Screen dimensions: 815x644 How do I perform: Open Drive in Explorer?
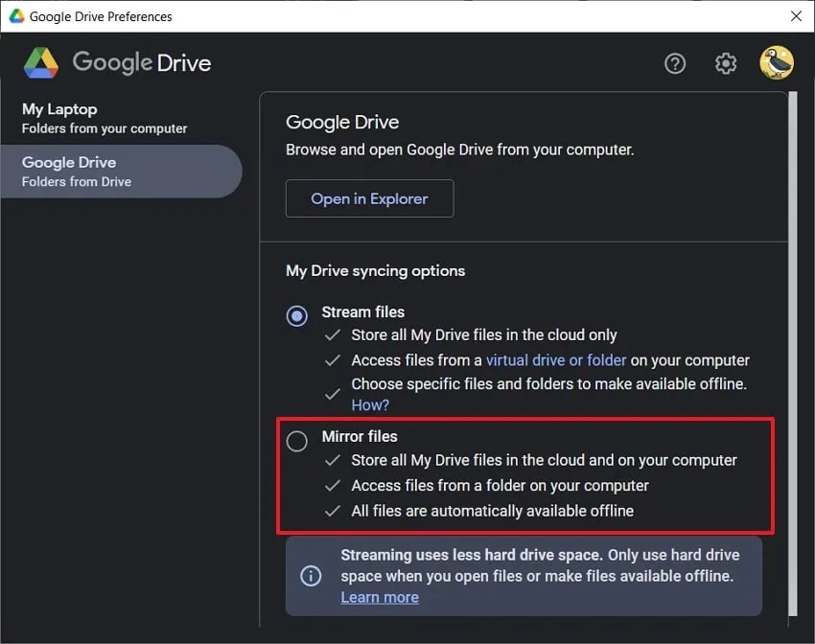coord(369,198)
